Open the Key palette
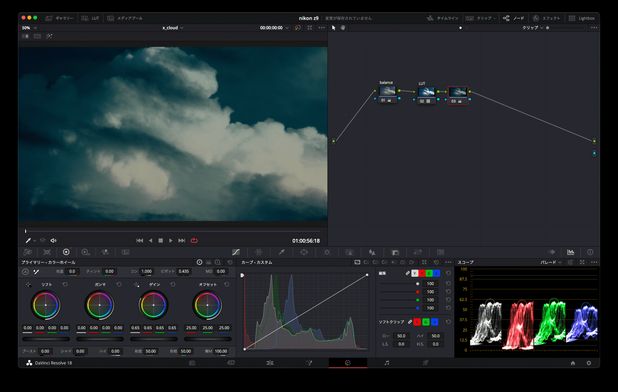 point(395,252)
